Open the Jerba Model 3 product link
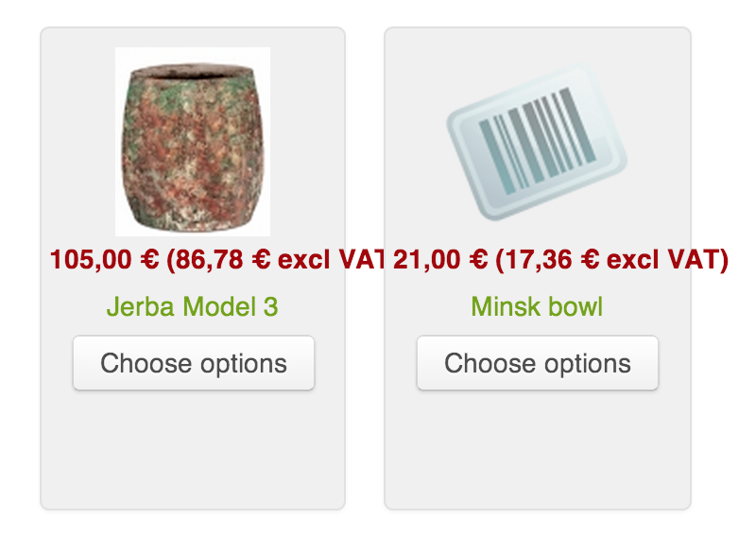The height and width of the screenshot is (537, 756). tap(193, 307)
